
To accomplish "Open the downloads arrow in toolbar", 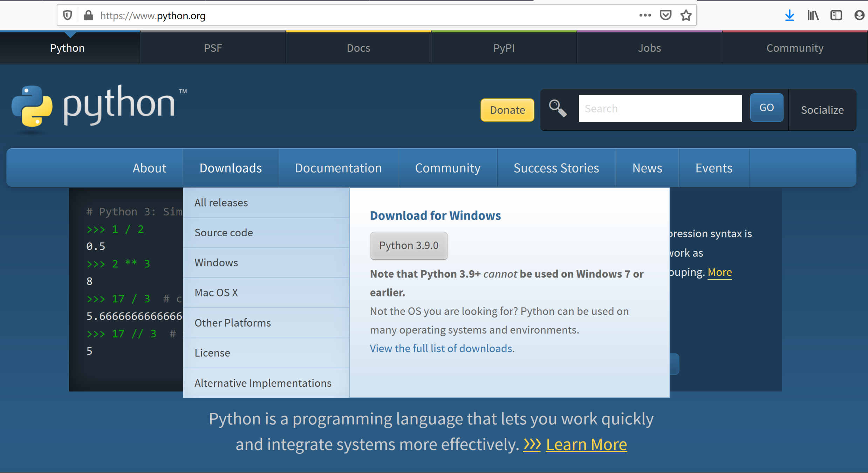I will [789, 15].
